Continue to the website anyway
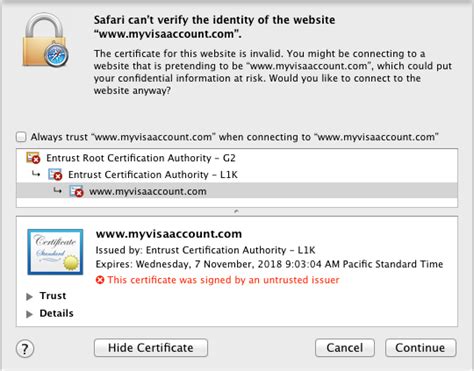Viewport: 474px width, 371px height. (x=420, y=348)
